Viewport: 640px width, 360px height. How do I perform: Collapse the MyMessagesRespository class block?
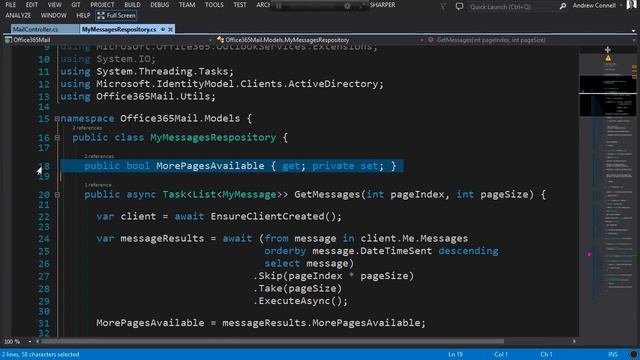click(57, 138)
